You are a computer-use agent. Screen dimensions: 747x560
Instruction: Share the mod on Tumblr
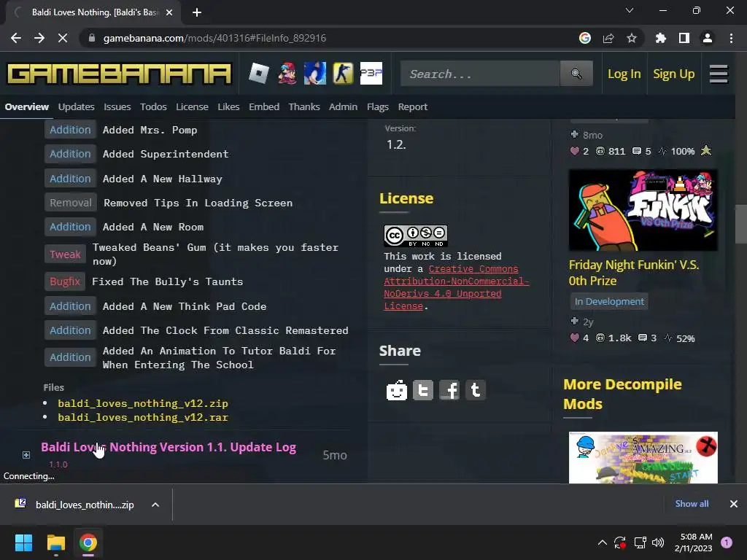point(476,390)
